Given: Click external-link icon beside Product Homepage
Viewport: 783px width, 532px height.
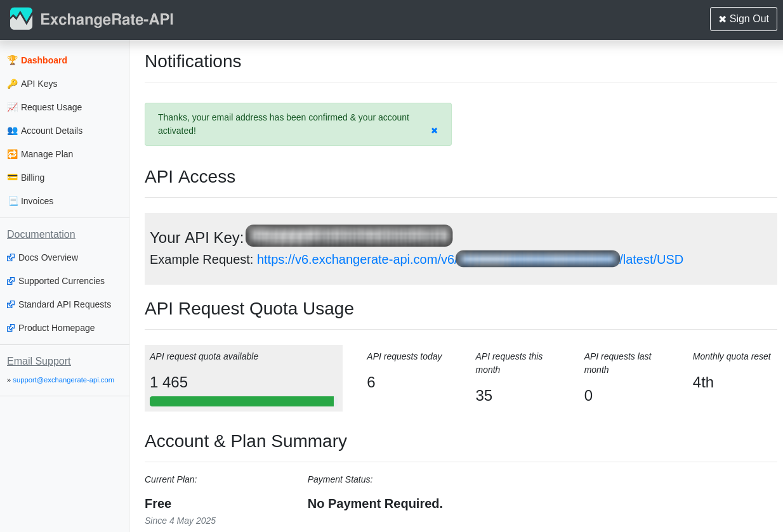Looking at the screenshot, I should click(11, 328).
